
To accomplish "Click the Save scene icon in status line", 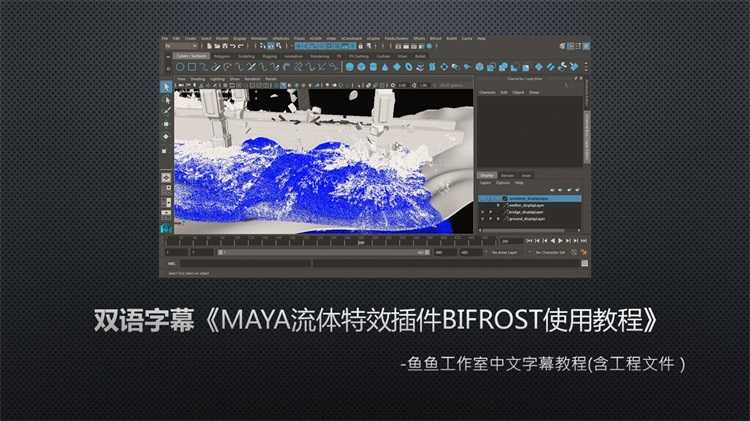I will tap(224, 46).
